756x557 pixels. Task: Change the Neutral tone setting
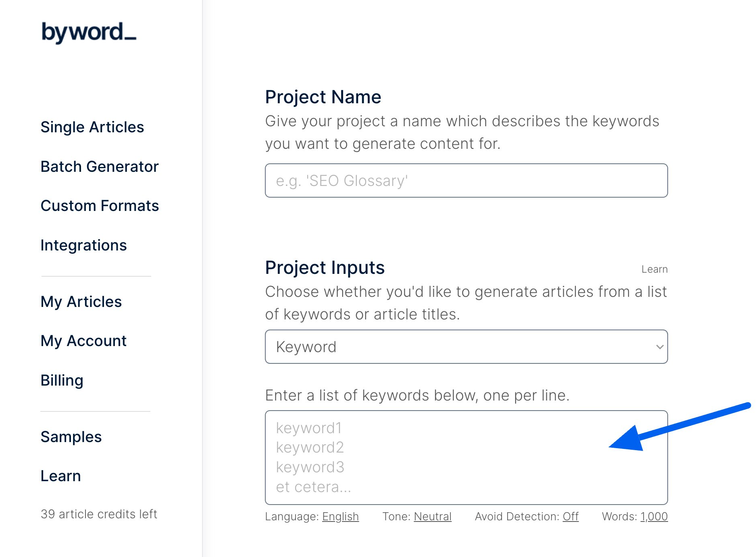(x=433, y=517)
